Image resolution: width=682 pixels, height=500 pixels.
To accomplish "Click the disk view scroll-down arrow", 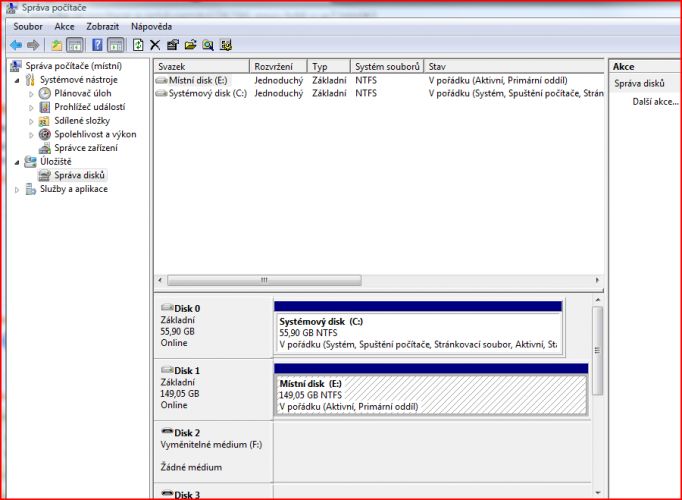I will tap(598, 493).
